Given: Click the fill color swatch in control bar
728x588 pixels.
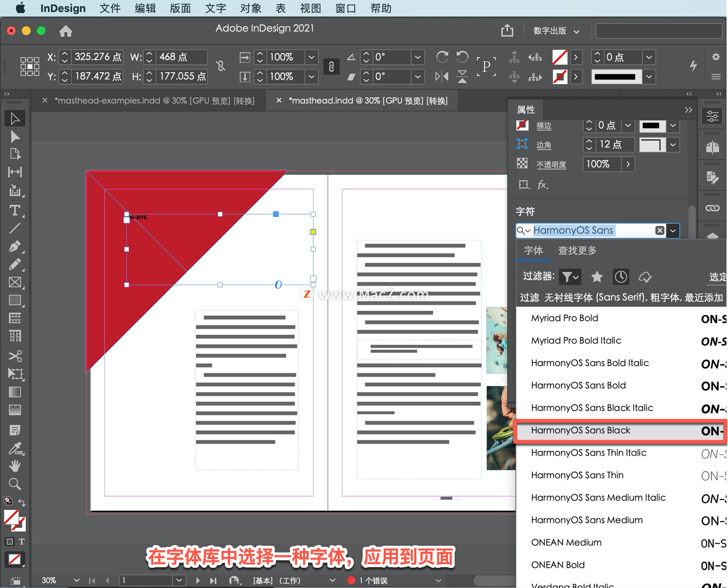Looking at the screenshot, I should [560, 57].
